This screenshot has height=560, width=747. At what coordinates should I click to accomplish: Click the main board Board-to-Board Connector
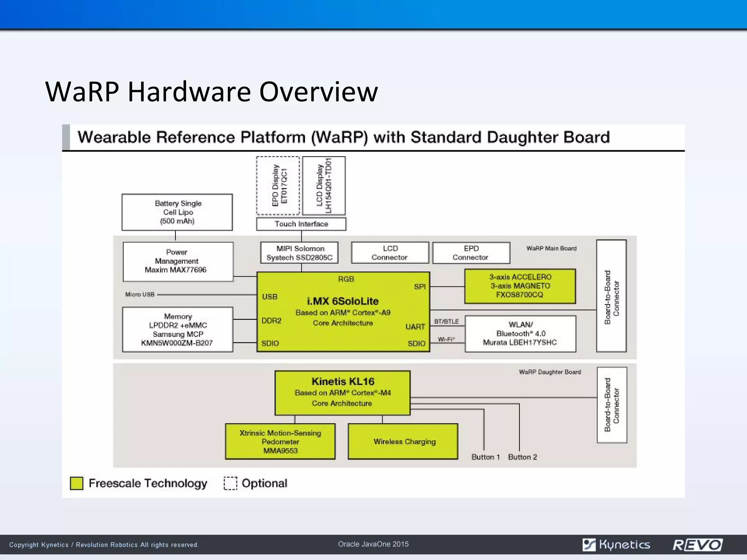point(611,296)
